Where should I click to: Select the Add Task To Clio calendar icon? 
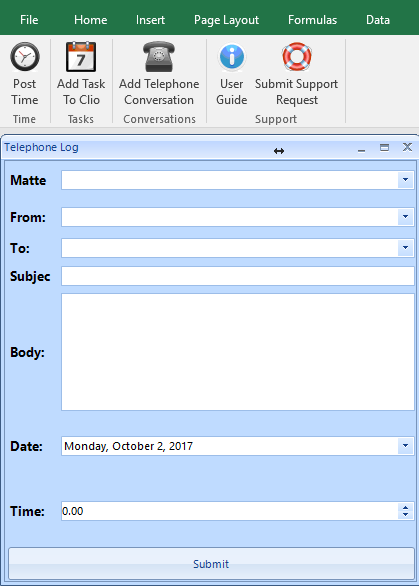pos(81,57)
